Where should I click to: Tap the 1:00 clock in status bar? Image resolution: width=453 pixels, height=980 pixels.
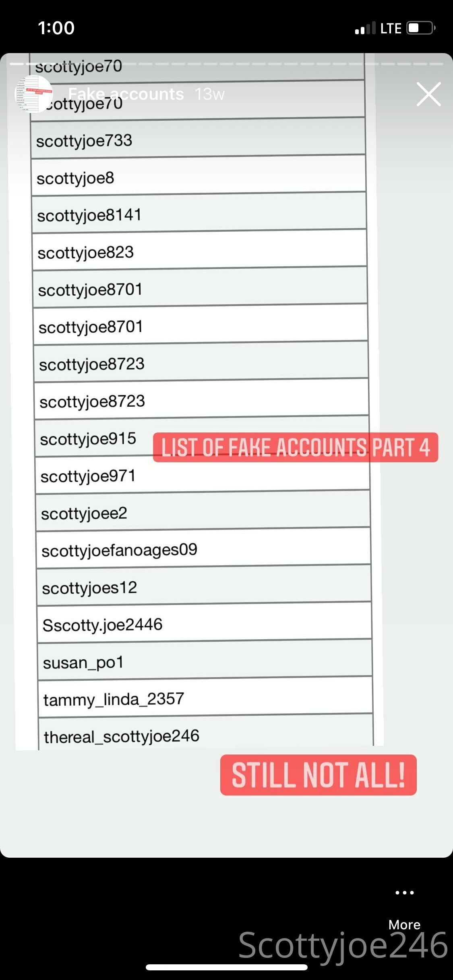pyautogui.click(x=56, y=28)
